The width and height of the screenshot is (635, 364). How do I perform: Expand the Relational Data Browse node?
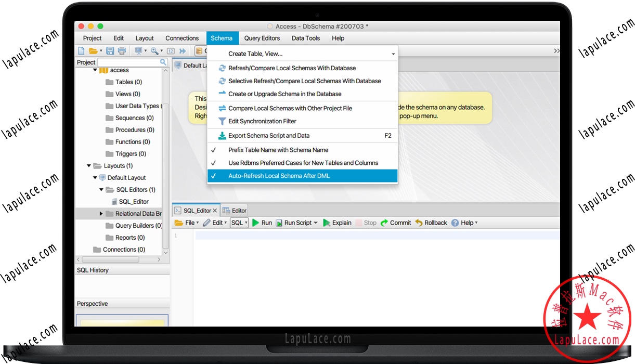(x=101, y=214)
